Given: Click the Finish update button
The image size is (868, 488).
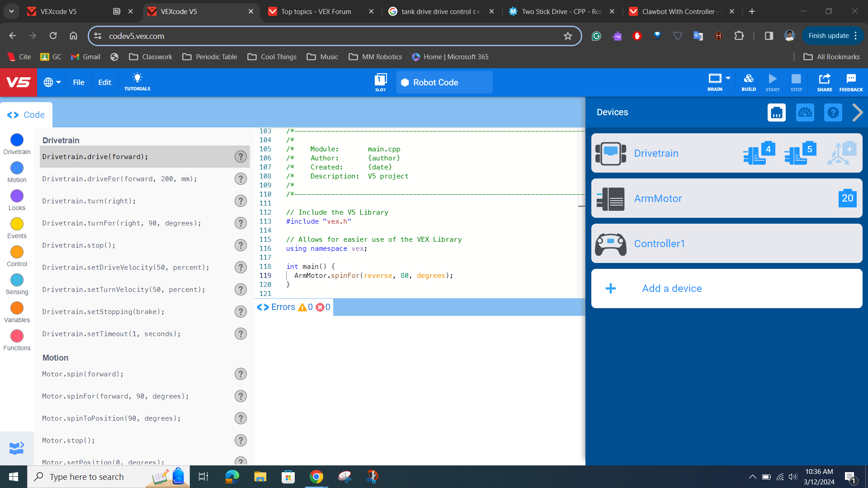Looking at the screenshot, I should point(832,36).
